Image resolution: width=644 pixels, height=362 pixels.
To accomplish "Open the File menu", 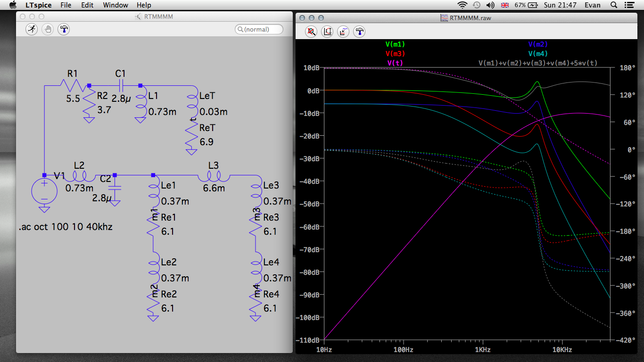I will [66, 5].
